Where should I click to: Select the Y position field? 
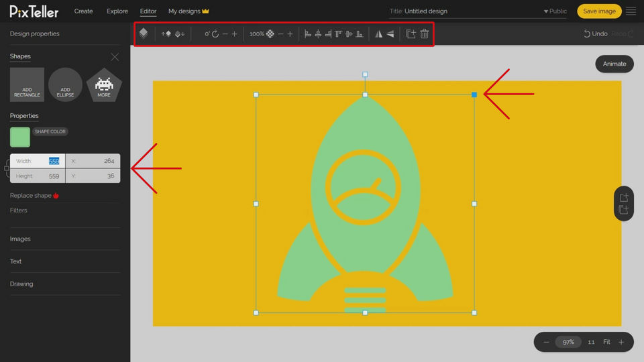(93, 176)
